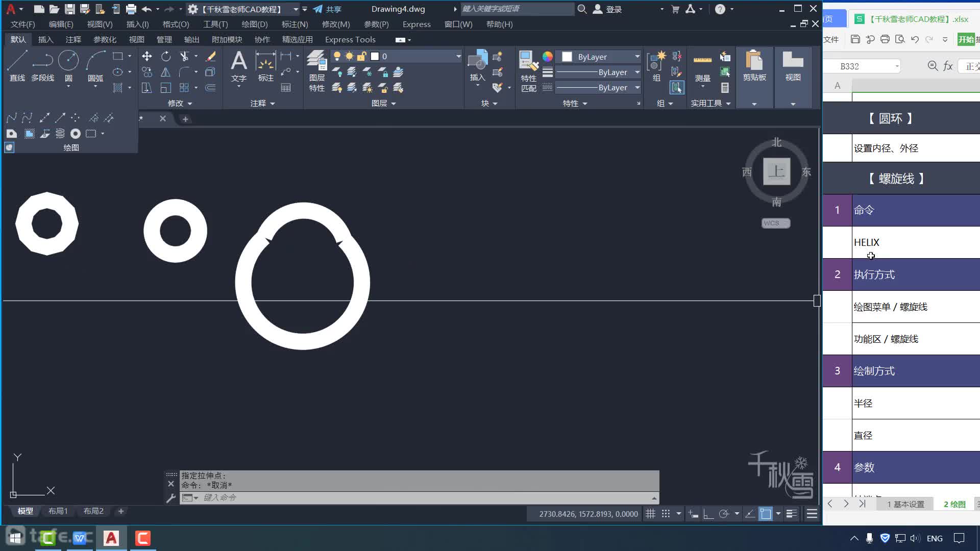Click the Offset tool icon
This screenshot has height=551, width=980.
210,88
